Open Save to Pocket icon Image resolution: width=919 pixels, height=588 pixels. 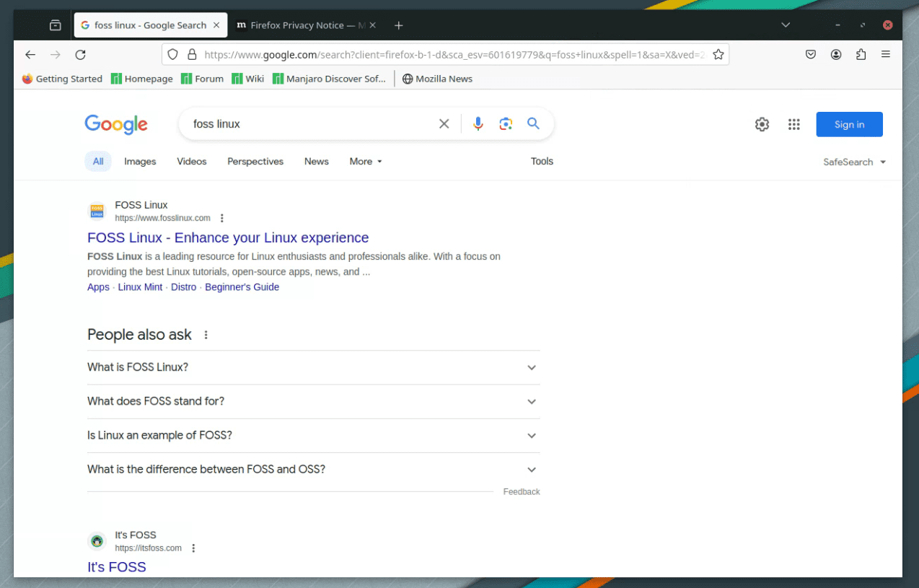tap(811, 54)
